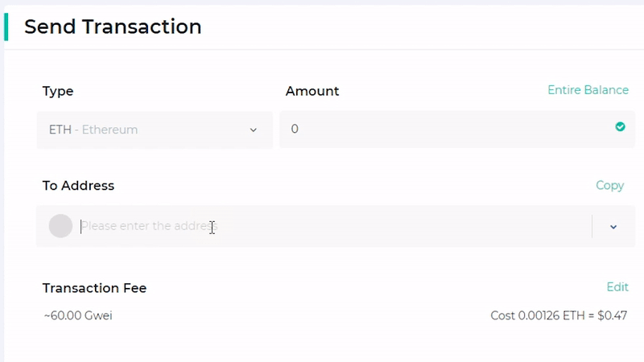
Task: Click Copy next to To Address
Action: 609,186
